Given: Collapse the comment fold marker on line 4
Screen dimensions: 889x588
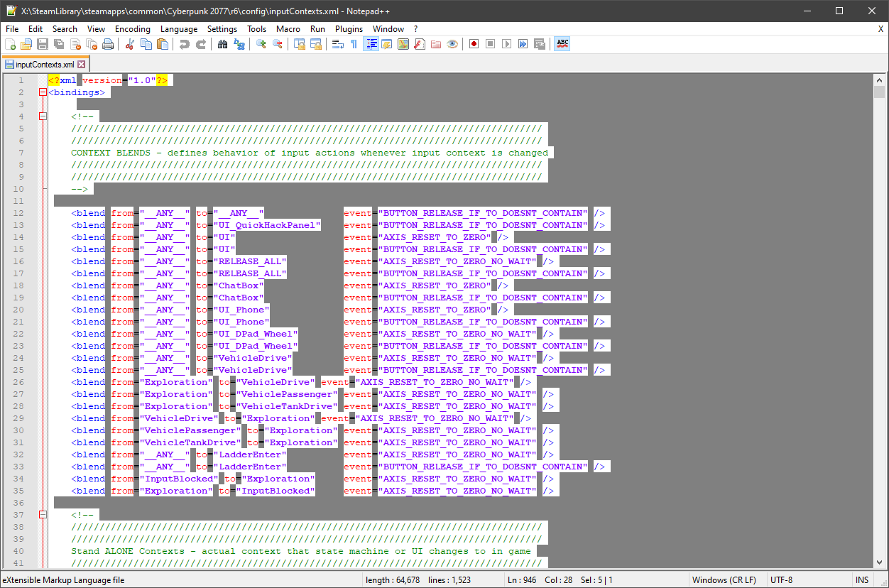Looking at the screenshot, I should point(43,116).
